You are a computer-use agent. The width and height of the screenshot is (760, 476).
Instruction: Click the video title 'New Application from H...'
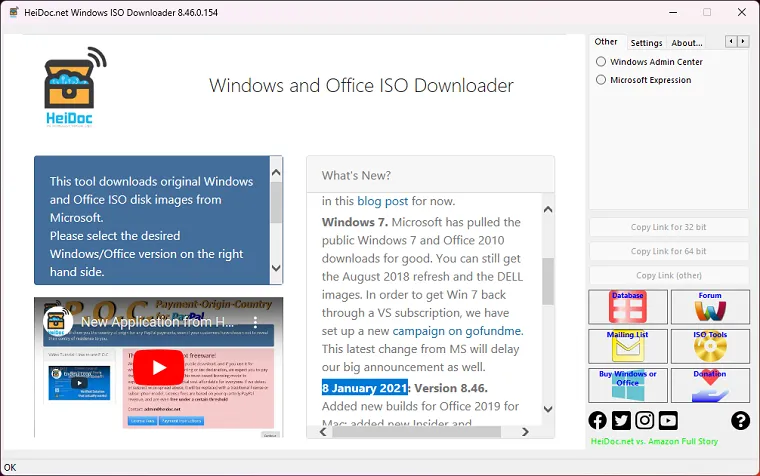pyautogui.click(x=157, y=322)
